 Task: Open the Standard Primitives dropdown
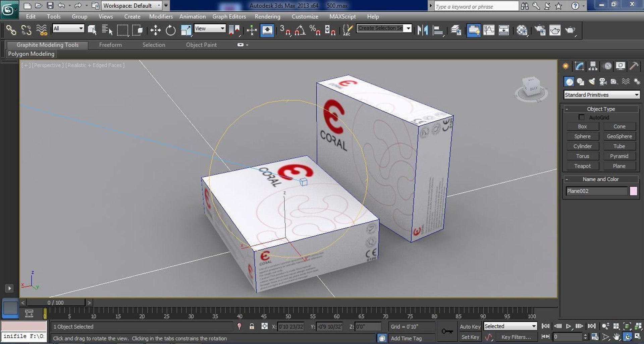coord(602,95)
